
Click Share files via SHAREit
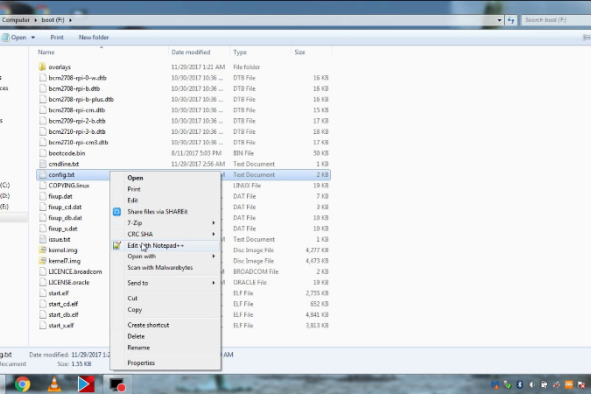point(165,212)
